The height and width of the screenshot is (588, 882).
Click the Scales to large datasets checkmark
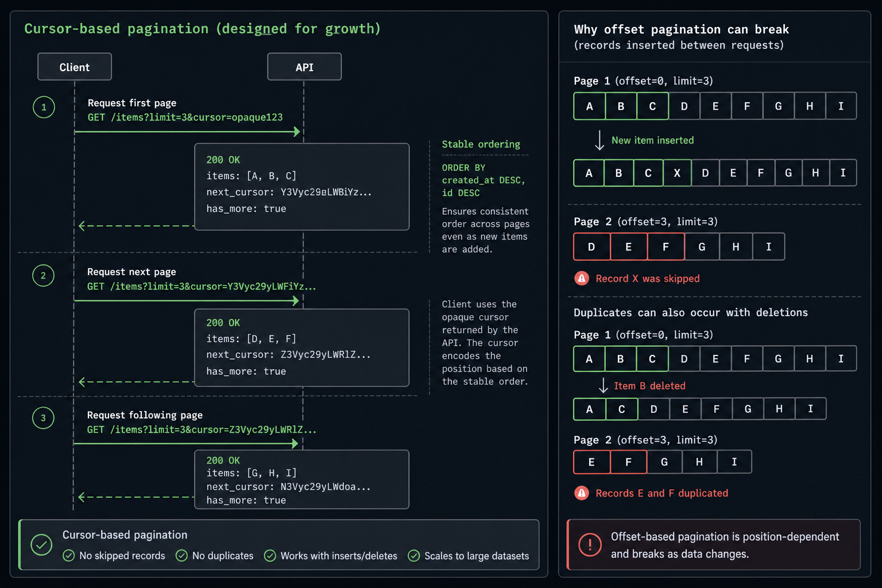coord(413,555)
